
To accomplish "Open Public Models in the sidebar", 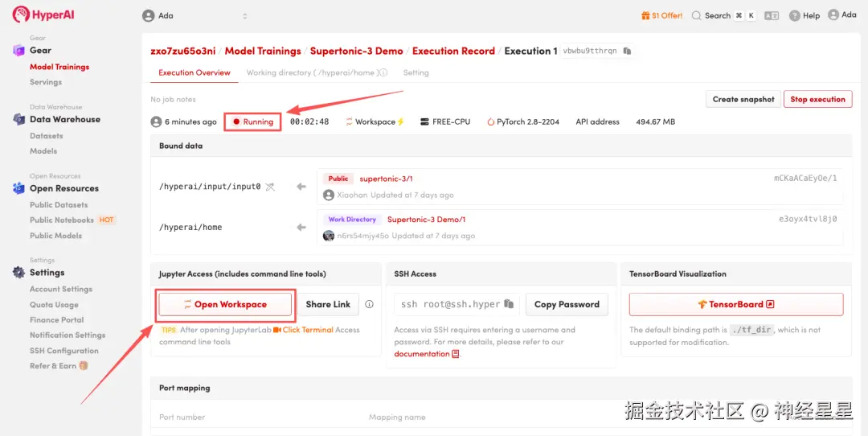I will (56, 236).
